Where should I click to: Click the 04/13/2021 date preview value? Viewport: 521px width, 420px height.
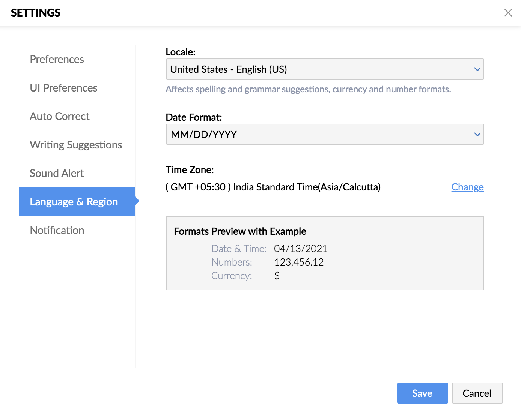pyautogui.click(x=301, y=249)
